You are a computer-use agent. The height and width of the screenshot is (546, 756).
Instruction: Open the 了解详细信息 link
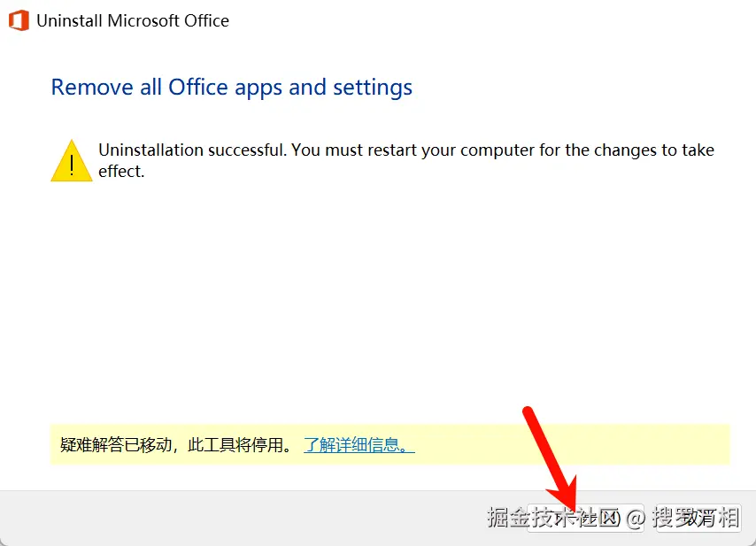pyautogui.click(x=359, y=445)
